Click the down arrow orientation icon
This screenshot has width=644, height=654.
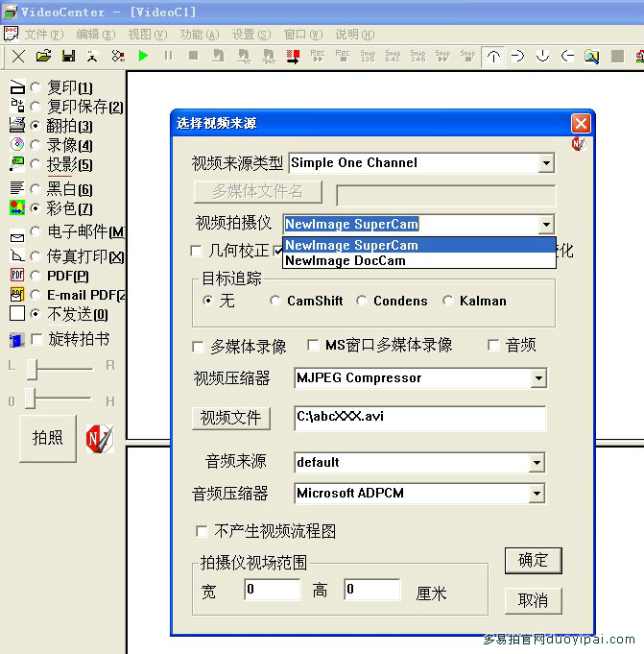(x=542, y=56)
